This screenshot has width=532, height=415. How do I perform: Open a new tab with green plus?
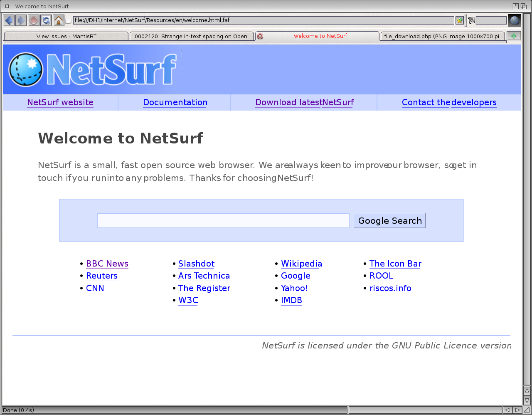(514, 36)
